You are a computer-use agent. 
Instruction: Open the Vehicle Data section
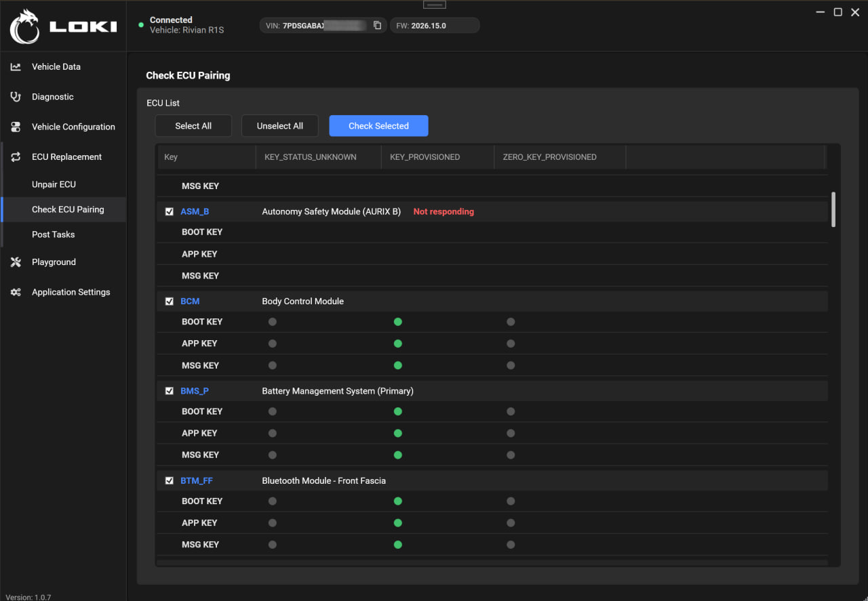[63, 66]
